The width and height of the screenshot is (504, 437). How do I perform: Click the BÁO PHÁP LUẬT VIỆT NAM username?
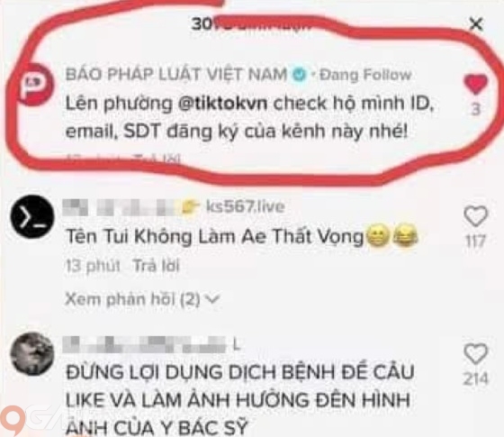(175, 74)
